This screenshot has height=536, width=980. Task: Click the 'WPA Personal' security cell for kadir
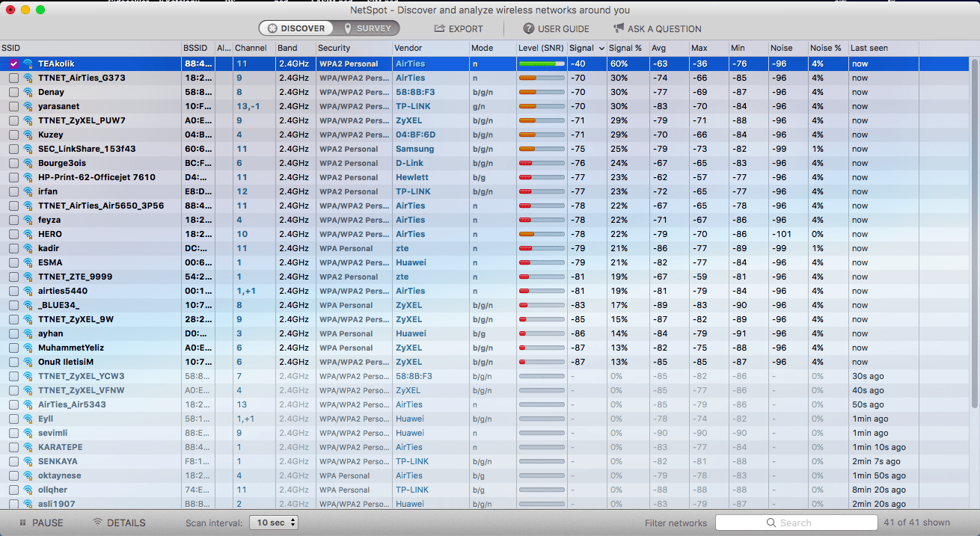click(x=346, y=248)
